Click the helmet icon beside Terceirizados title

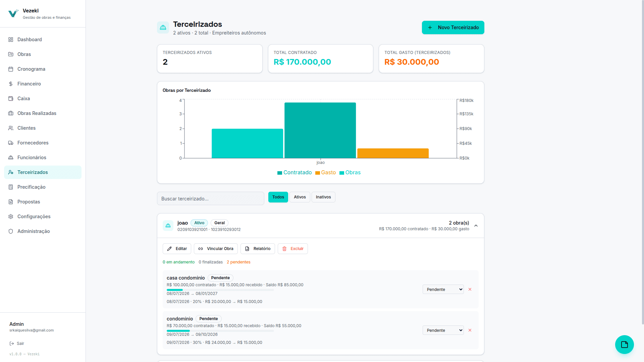[x=163, y=27]
